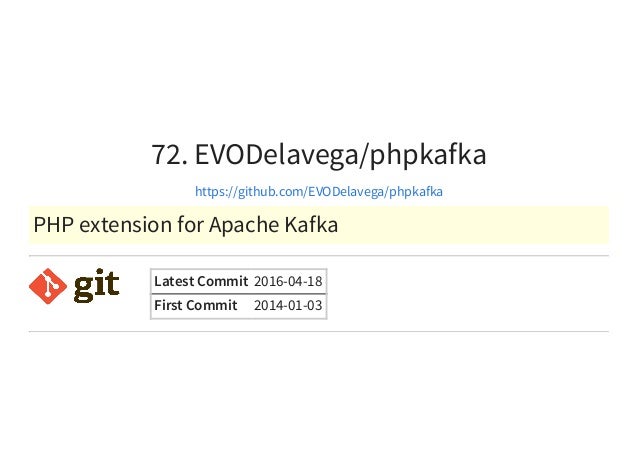Click the 2014-01-03 date cell
638x465 pixels.
coord(288,306)
